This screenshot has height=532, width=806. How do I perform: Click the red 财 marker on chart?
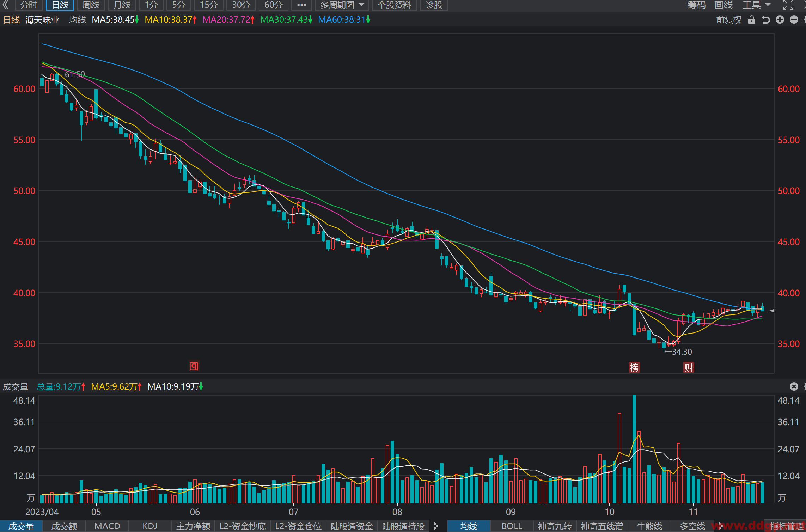point(689,367)
